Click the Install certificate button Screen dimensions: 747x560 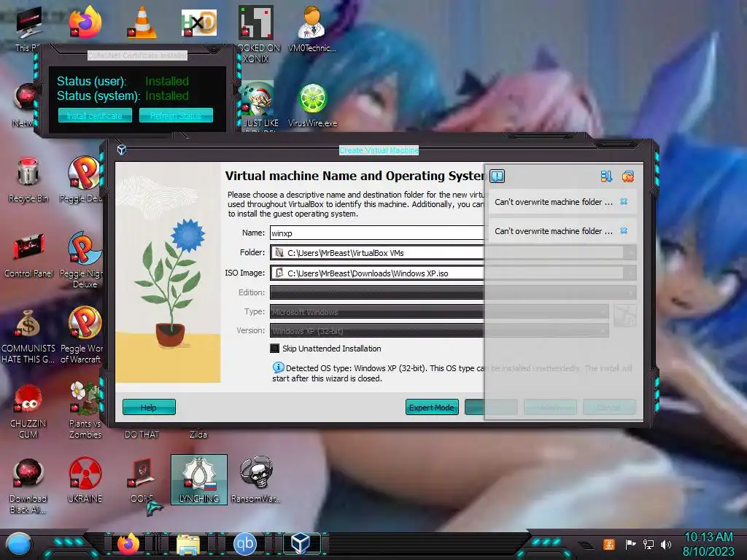(95, 115)
